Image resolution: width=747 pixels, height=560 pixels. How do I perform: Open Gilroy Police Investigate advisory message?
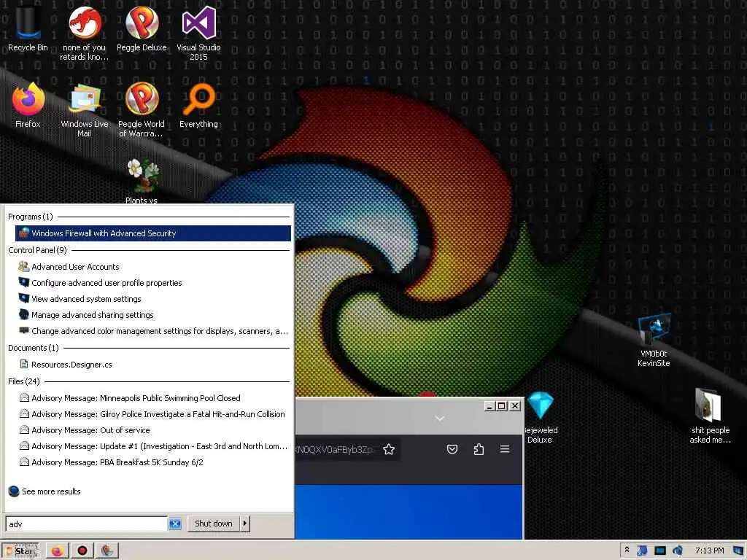(153, 414)
